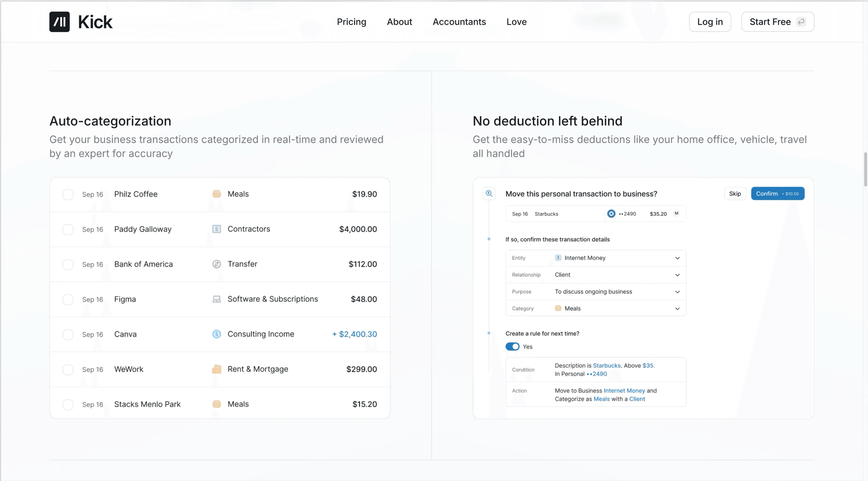Screen dimensions: 868x481
Task: Click the No deduction left behind heading
Action: click(547, 121)
